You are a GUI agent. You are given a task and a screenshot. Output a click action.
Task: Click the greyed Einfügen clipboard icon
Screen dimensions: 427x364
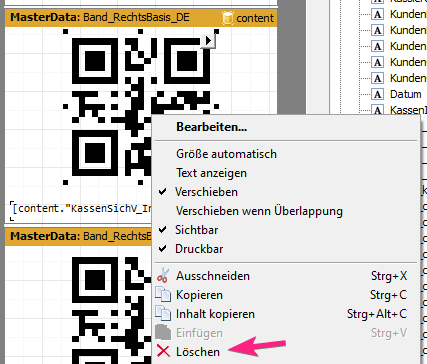click(x=163, y=333)
